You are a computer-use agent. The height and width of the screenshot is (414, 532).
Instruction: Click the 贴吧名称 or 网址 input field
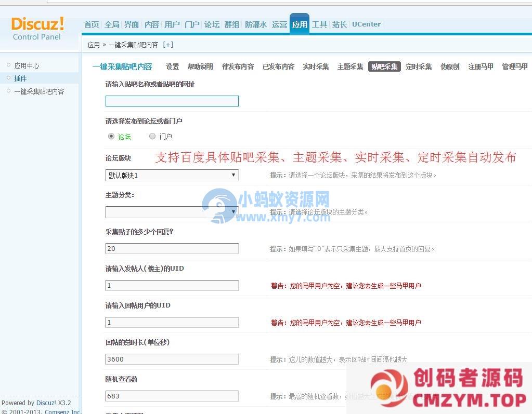(x=172, y=101)
